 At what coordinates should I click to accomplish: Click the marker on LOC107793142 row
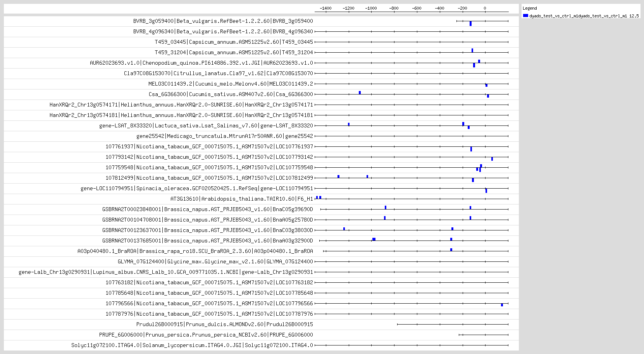click(492, 159)
